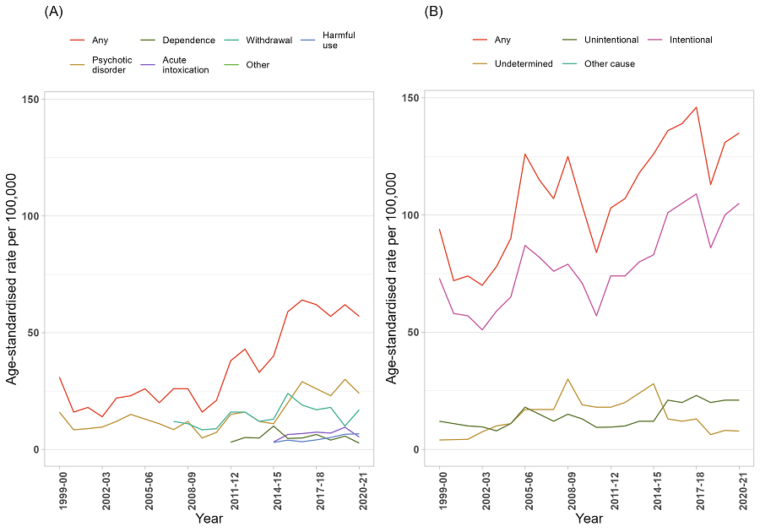
Task: Click the teal Withdrawal legend line swatch
Action: [231, 41]
